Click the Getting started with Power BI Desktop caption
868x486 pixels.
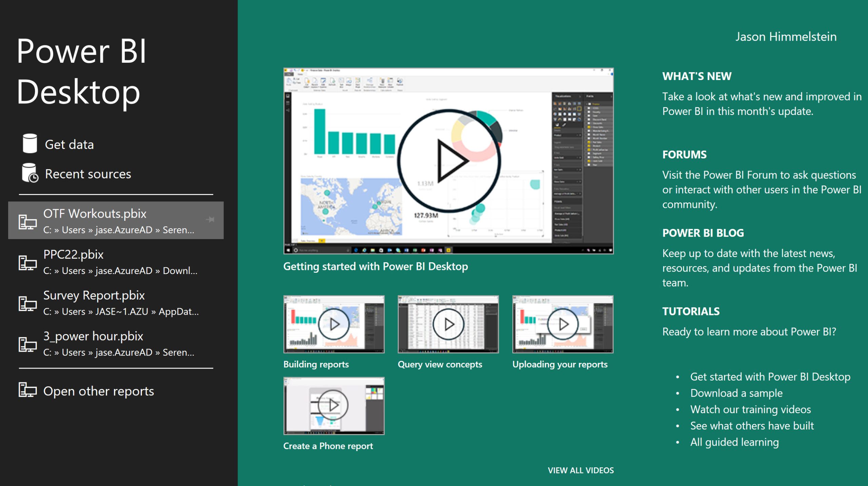(376, 267)
